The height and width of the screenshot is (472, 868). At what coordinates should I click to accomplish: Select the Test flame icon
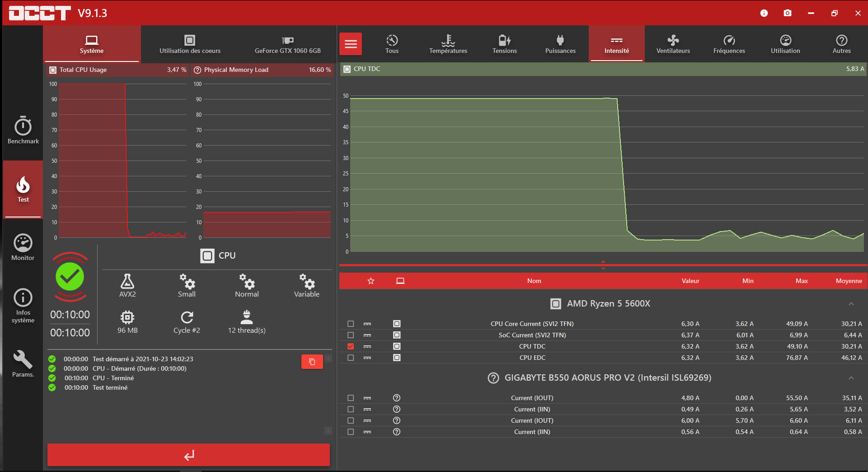click(x=23, y=184)
